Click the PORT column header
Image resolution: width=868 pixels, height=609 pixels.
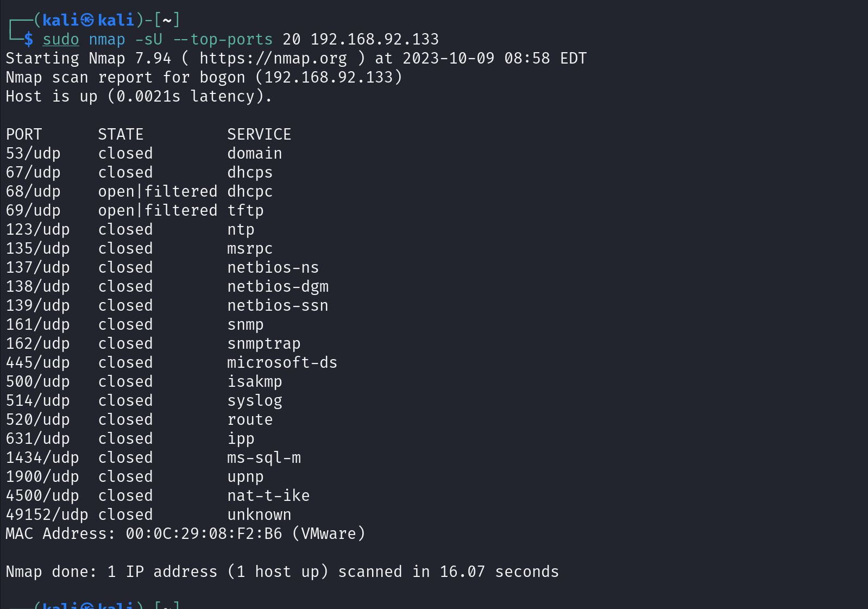[x=24, y=134]
